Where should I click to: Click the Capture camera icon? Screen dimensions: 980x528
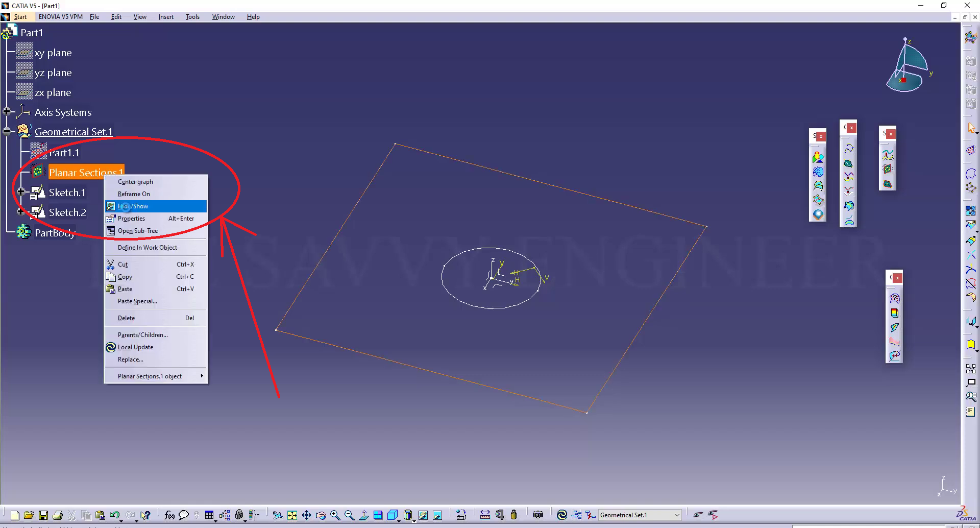point(537,515)
